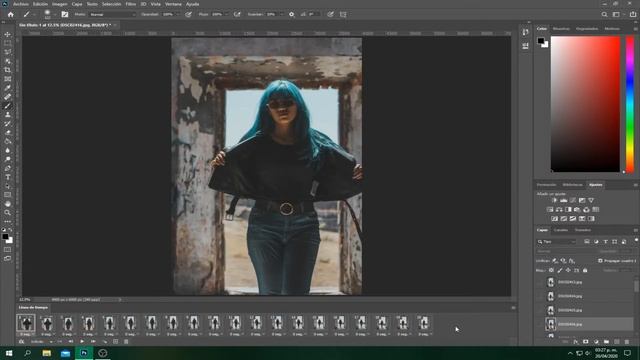Screen dimensions: 640x360
Task: Duplicate selected frame button
Action: (x=116, y=341)
